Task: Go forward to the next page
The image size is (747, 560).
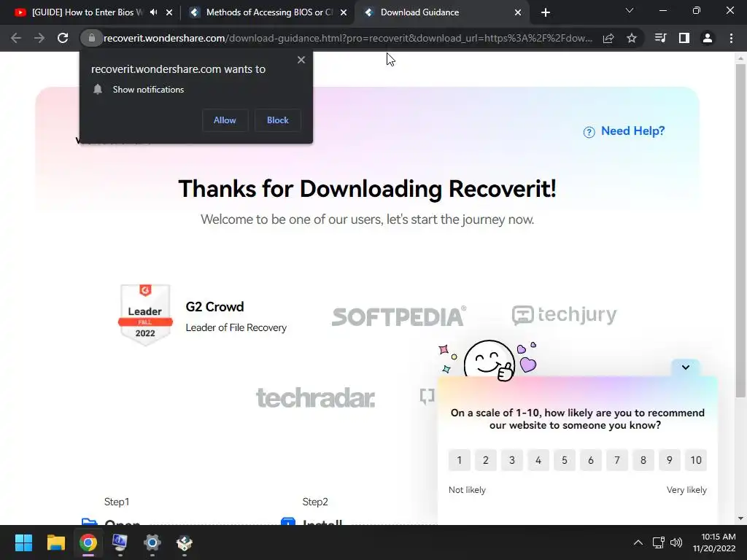Action: coord(39,38)
